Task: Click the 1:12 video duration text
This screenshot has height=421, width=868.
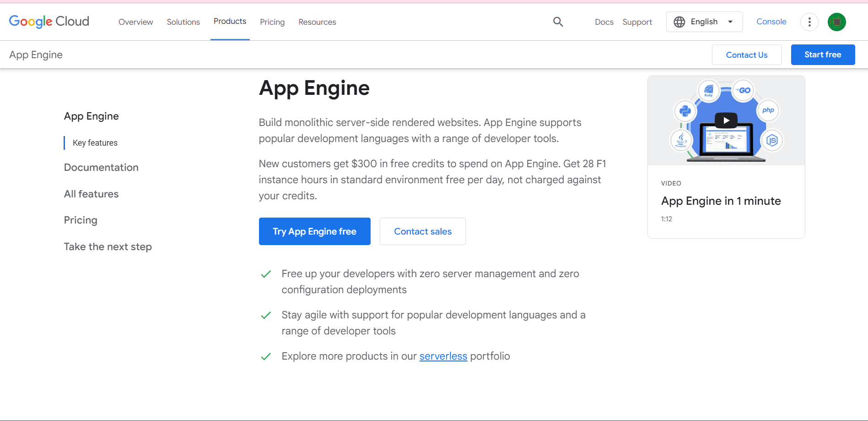Action: pyautogui.click(x=666, y=219)
